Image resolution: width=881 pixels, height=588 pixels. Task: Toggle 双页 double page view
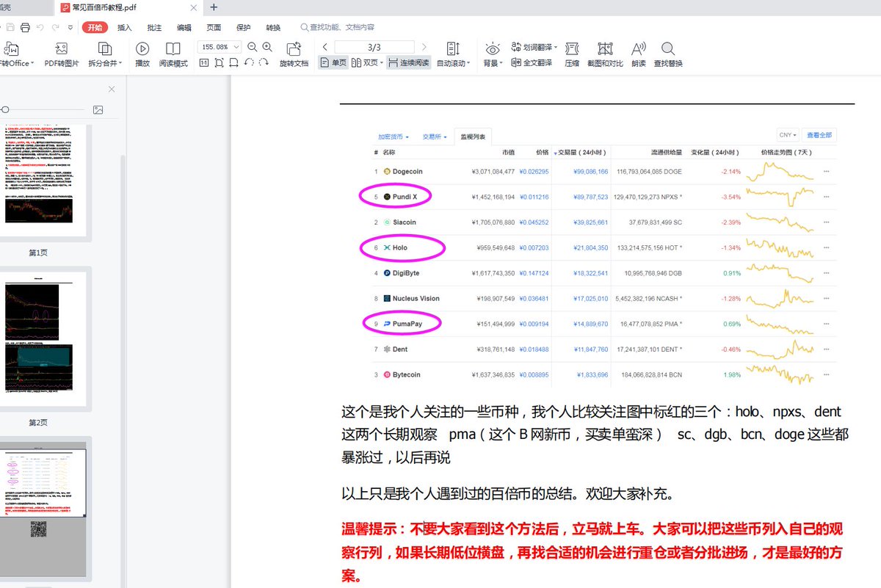click(367, 63)
